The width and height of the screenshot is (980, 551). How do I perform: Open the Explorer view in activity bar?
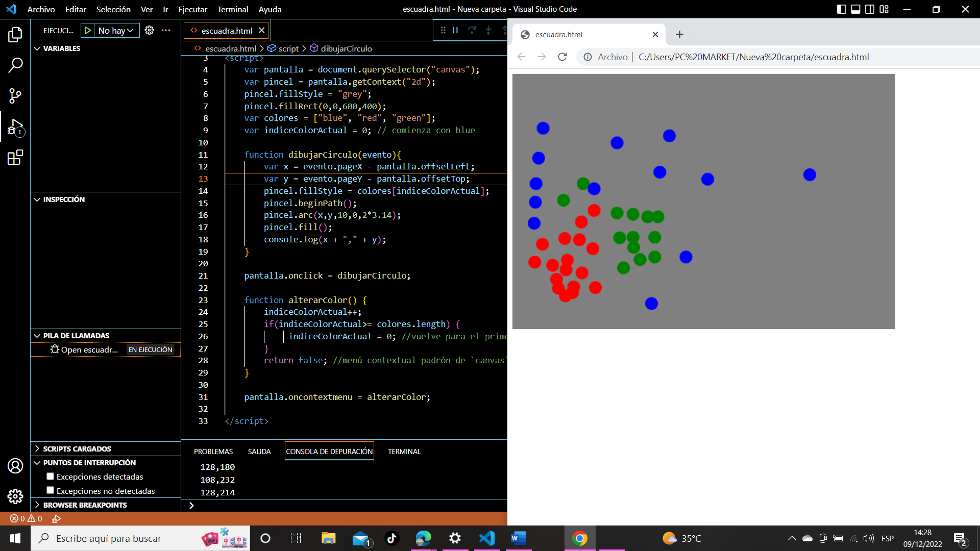pyautogui.click(x=15, y=35)
